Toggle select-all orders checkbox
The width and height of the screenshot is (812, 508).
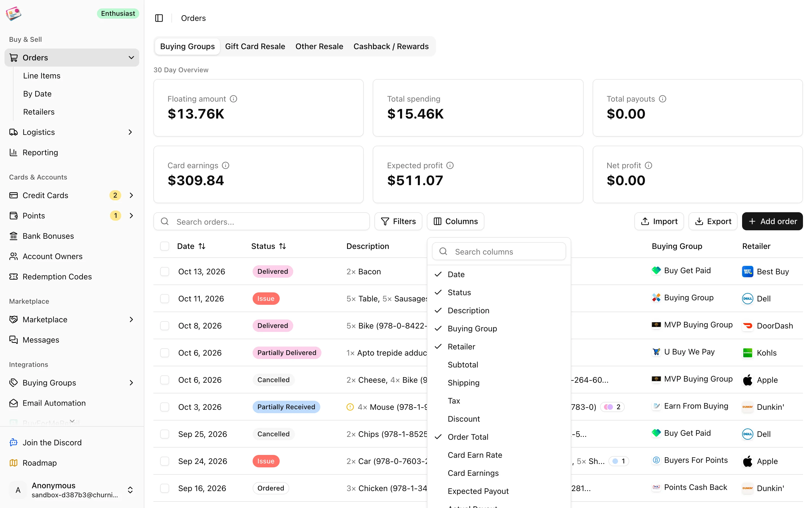click(x=164, y=246)
